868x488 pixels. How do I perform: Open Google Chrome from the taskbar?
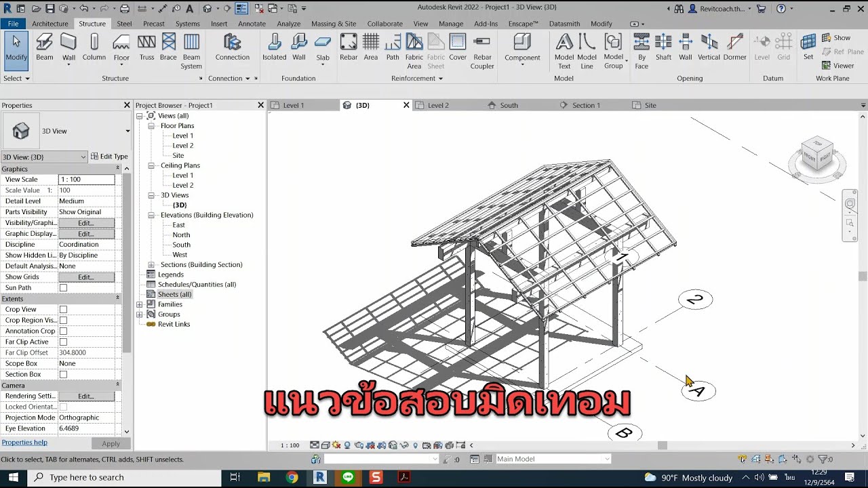click(292, 477)
